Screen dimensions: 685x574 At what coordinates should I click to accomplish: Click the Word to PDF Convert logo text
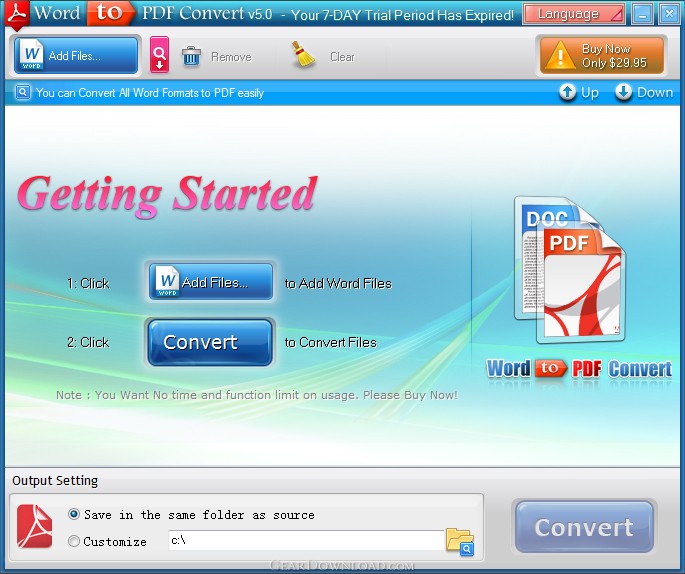coord(579,369)
